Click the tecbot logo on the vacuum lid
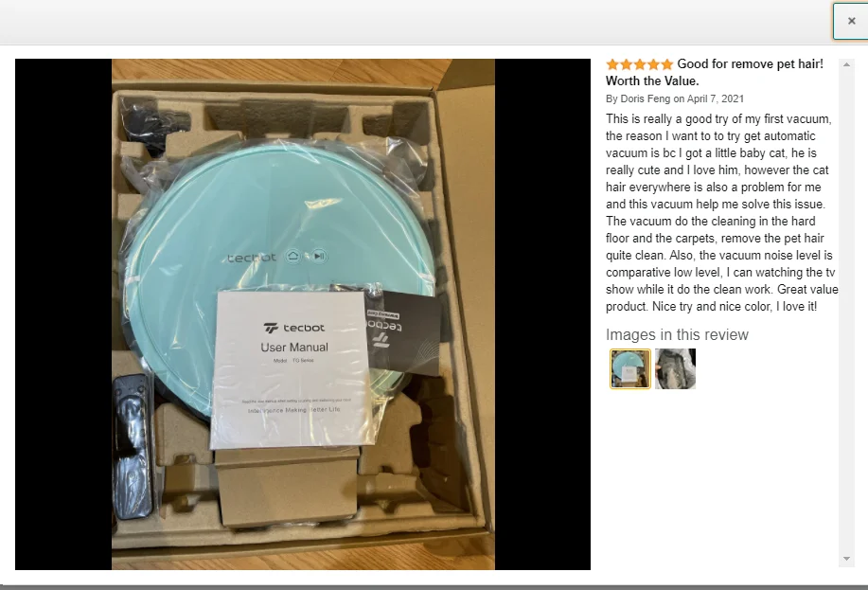This screenshot has height=590, width=868. coord(252,259)
